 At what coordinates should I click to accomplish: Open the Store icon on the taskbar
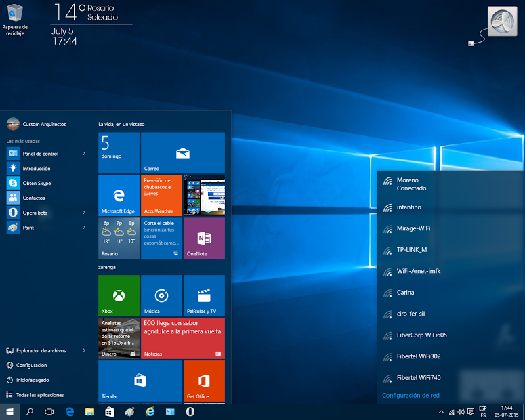pos(110,412)
